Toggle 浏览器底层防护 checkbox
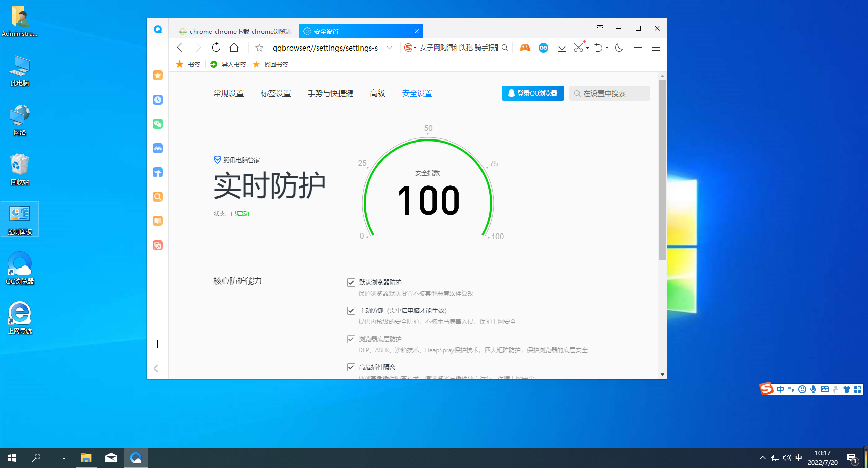Viewport: 868px width, 468px height. 351,339
